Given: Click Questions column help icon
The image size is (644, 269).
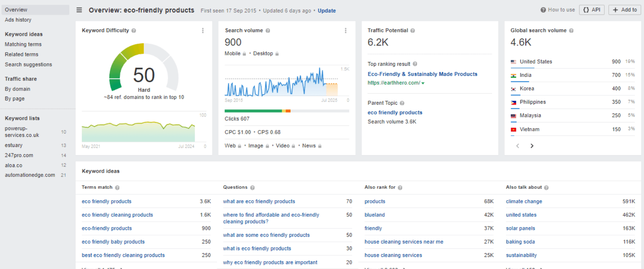Looking at the screenshot, I should 252,187.
